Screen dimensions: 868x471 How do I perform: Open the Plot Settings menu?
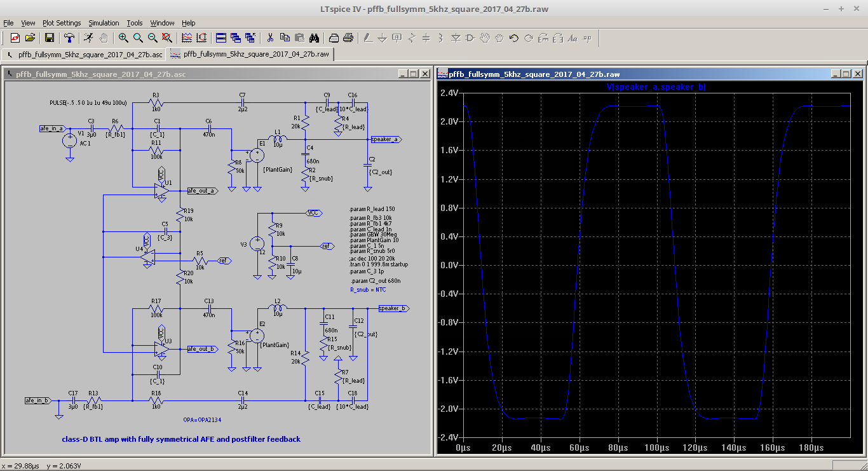pyautogui.click(x=62, y=23)
